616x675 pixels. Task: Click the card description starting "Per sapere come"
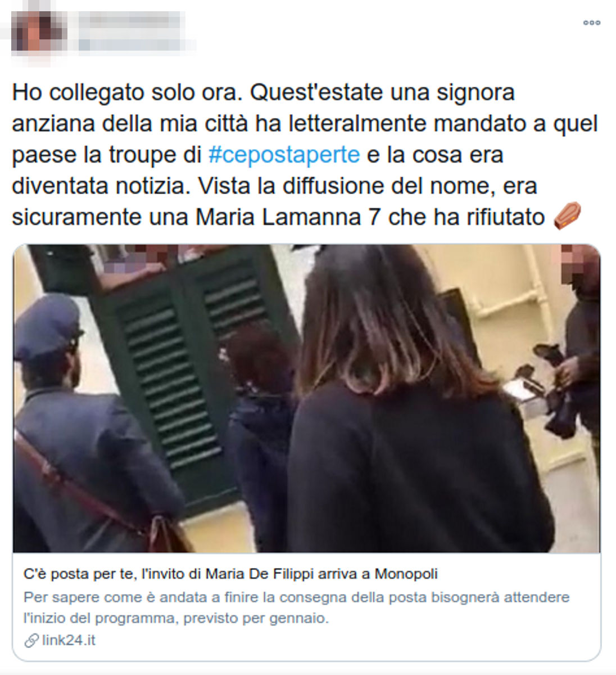pos(297,607)
